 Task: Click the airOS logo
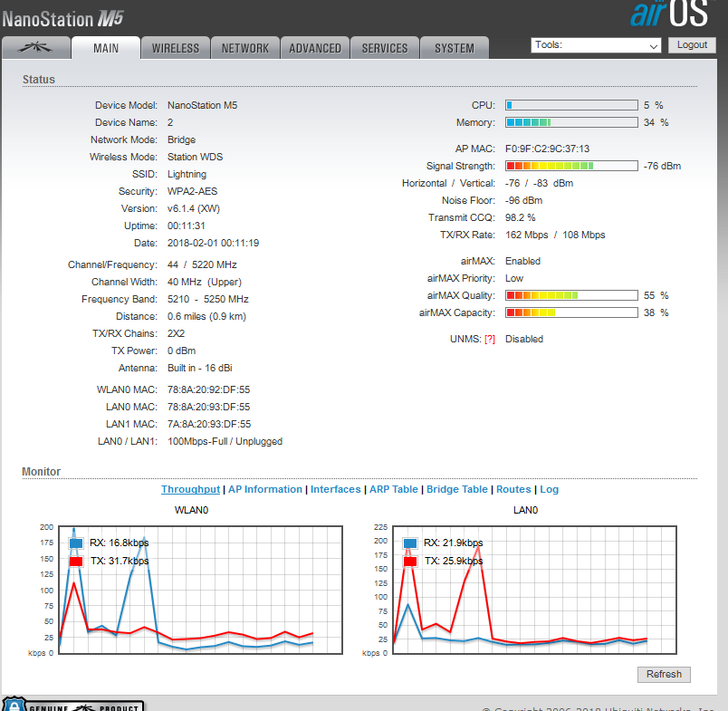click(x=669, y=13)
